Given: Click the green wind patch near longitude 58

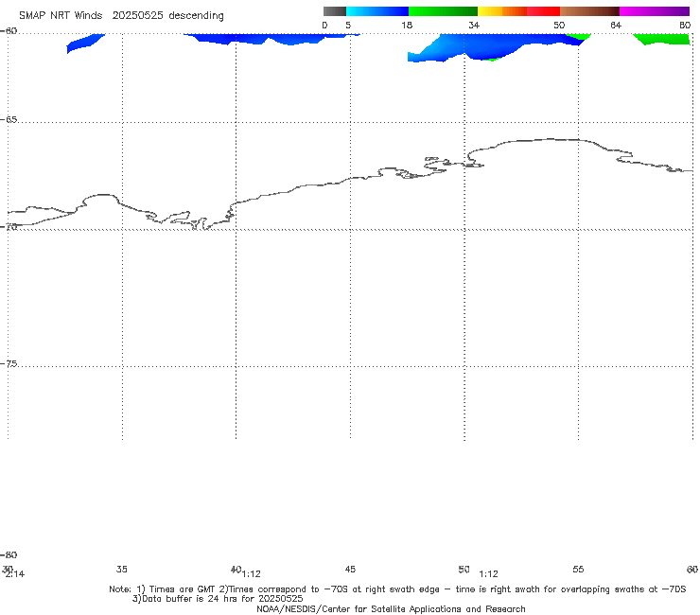Looking at the screenshot, I should point(662,39).
